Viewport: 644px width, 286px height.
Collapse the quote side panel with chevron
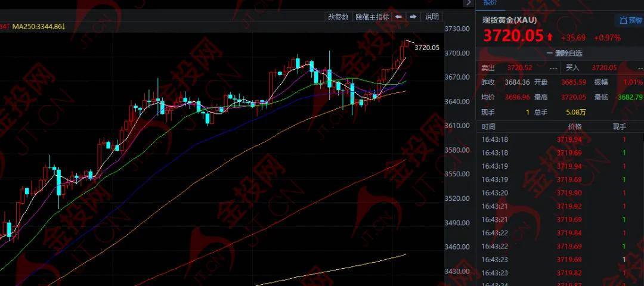469,3
